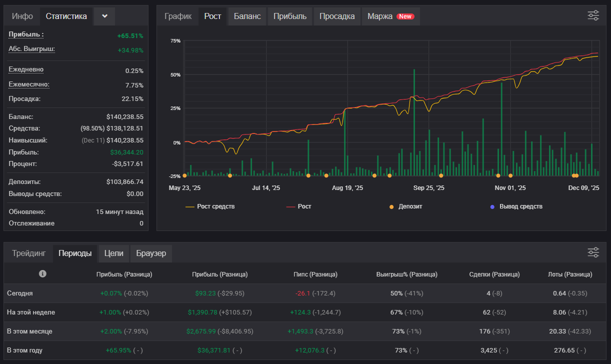The height and width of the screenshot is (364, 611).
Task: Click the 75% y-axis label
Action: (175, 40)
